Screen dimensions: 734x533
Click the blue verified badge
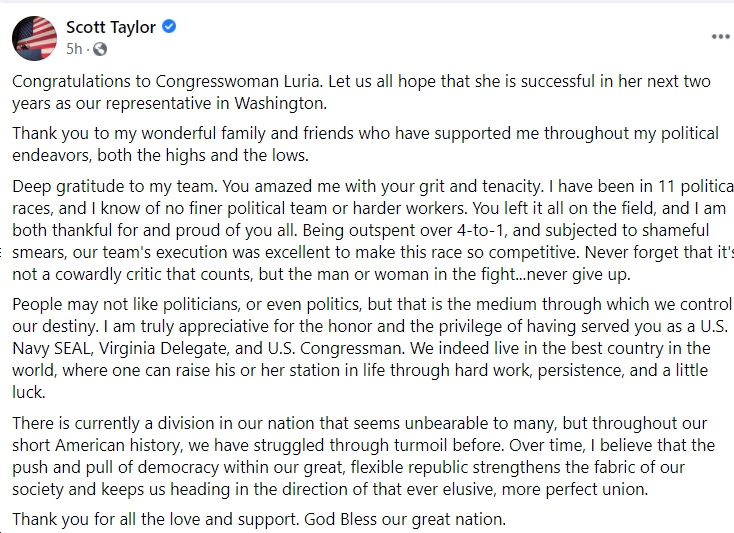[x=169, y=27]
